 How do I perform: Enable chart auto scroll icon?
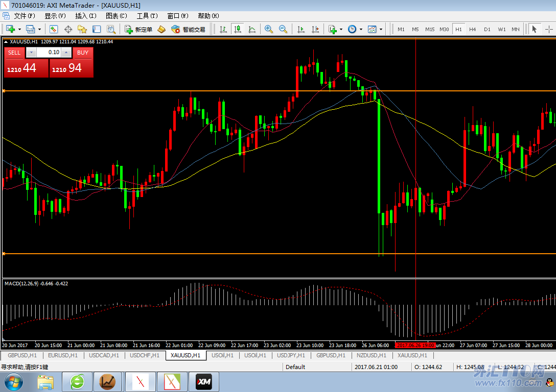pos(301,29)
